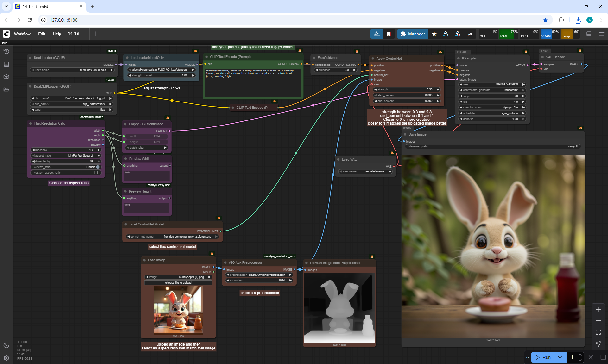
Task: Open the sampler_name dpmpp_2m selector
Action: point(492,108)
